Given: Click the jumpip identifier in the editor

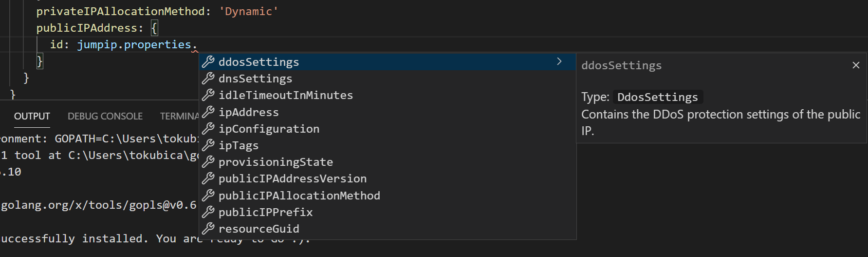Looking at the screenshot, I should coord(97,44).
